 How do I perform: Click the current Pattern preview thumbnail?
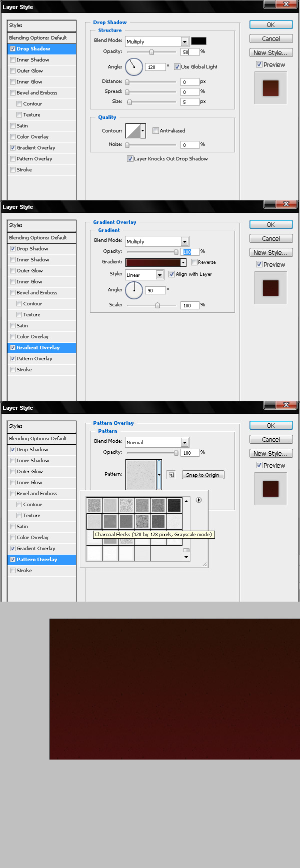click(x=141, y=474)
